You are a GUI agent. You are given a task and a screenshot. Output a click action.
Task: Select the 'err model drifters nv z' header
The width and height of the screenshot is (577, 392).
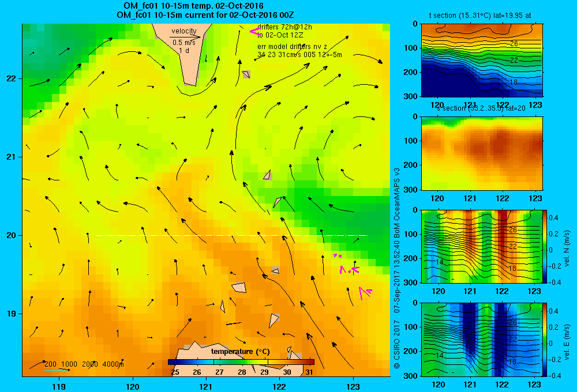[x=292, y=47]
